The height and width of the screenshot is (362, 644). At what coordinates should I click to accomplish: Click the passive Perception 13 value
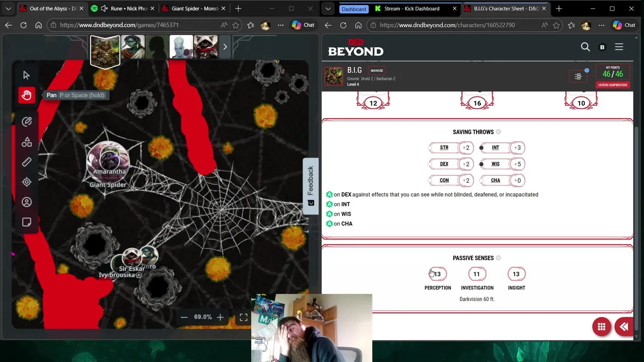click(438, 274)
